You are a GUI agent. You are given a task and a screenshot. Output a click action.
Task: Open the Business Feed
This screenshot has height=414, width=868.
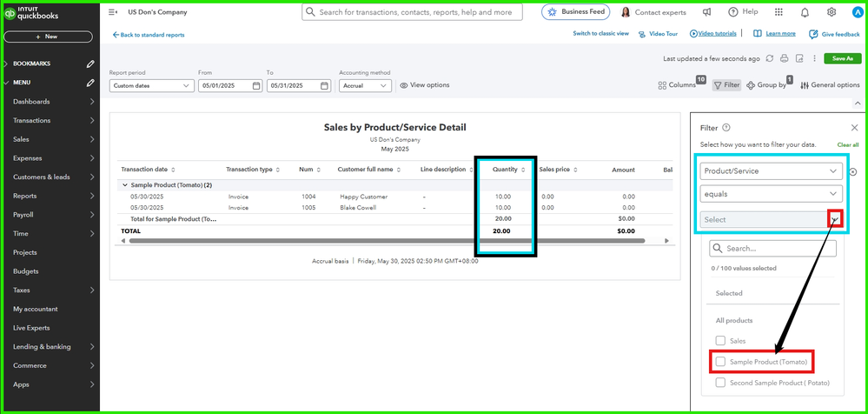coord(576,11)
